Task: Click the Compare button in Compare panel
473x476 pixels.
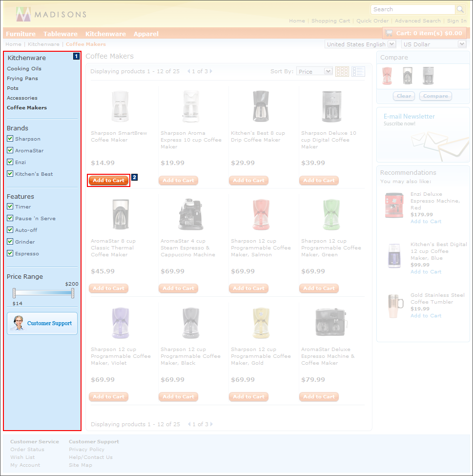Action: tap(434, 96)
